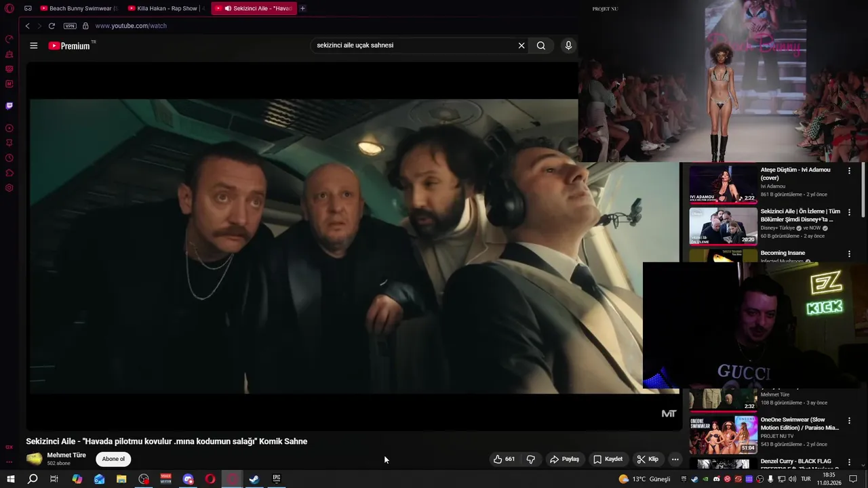Open the YouTube hamburger guide menu
Viewport: 868px width, 488px height.
pos(34,45)
